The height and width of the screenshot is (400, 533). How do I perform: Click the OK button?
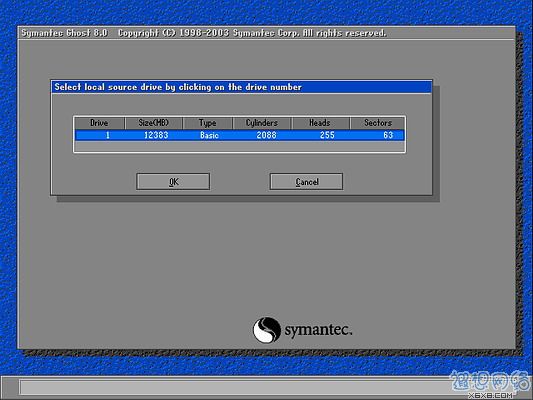click(x=173, y=181)
